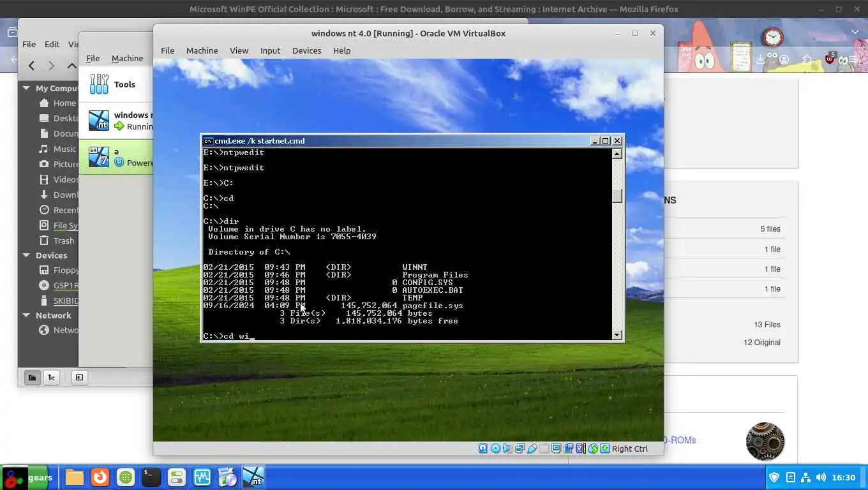868x490 pixels.
Task: Open Trash in file manager sidebar
Action: 57,241
